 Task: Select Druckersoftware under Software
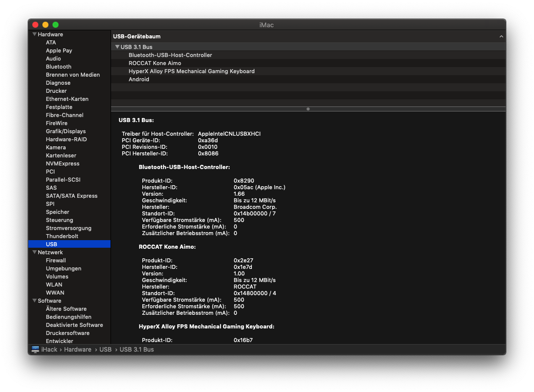(68, 333)
